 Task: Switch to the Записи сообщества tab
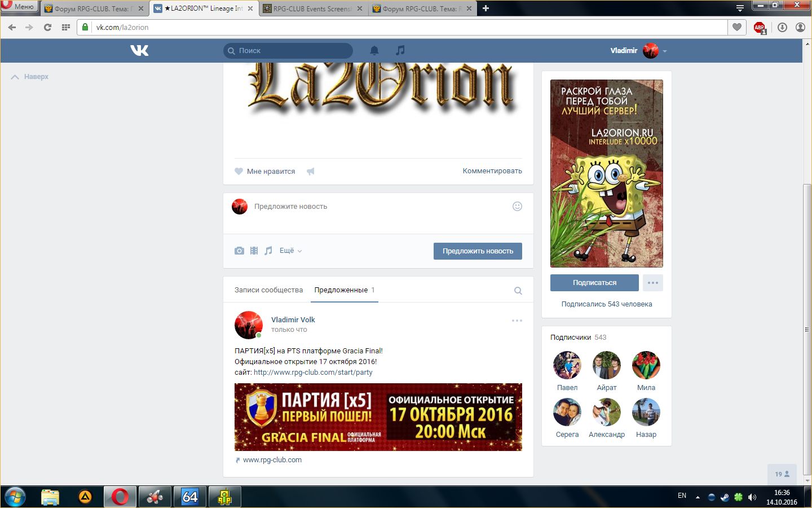[268, 290]
